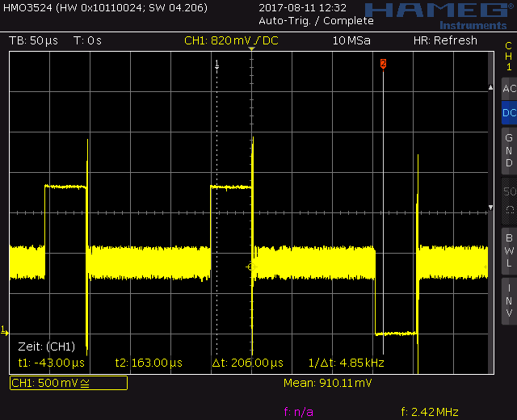Viewport: 517px width, 420px height.
Task: Click cursor 1 marker at top of graticule
Action: pos(217,65)
